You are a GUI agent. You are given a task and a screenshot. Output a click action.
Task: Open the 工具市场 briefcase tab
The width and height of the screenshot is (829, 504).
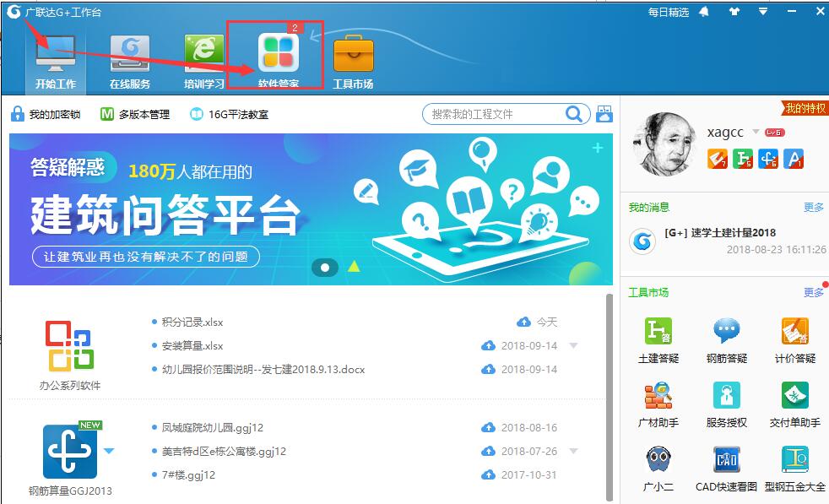(x=353, y=62)
